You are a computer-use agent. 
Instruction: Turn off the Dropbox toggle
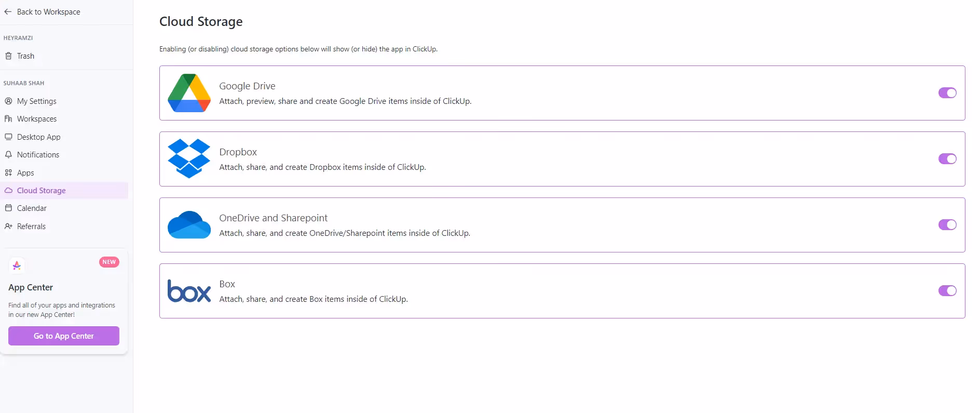click(947, 159)
